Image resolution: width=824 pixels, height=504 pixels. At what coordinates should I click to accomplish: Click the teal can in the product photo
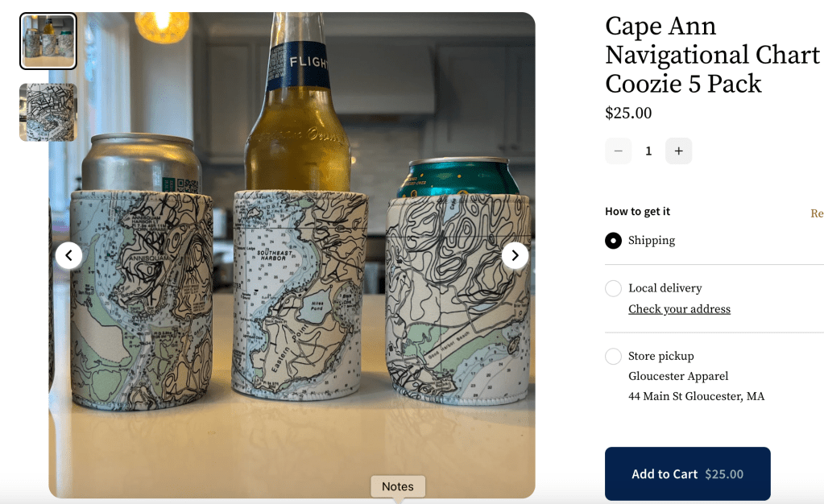coord(455,176)
